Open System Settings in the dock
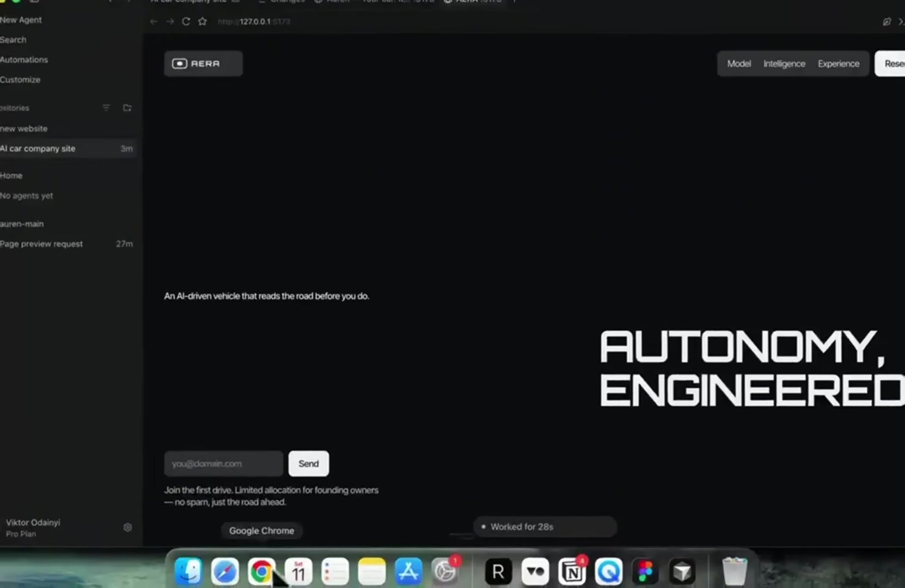Screen dimensions: 905x588 (445, 571)
